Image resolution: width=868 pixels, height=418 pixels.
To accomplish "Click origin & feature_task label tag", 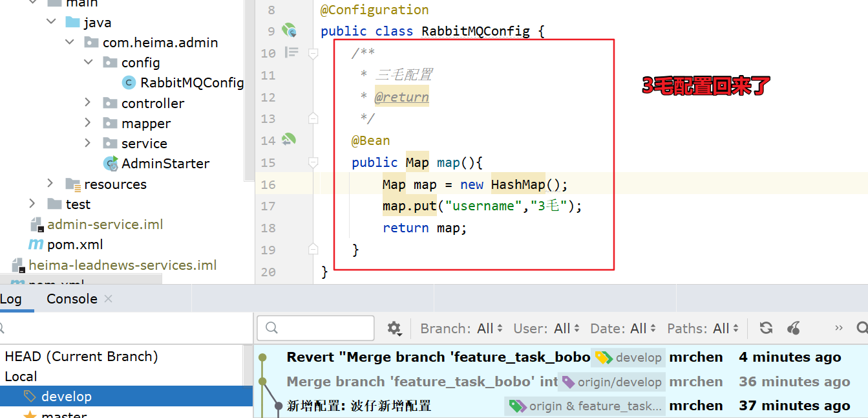I will (586, 406).
